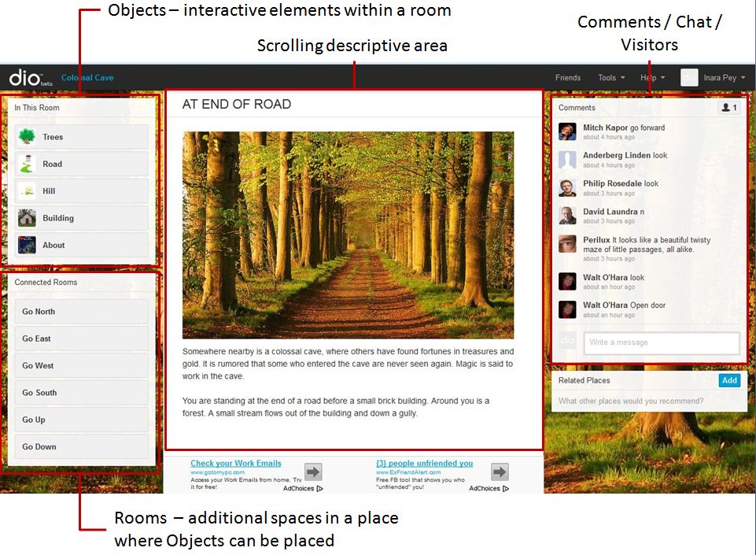This screenshot has height=555, width=756.
Task: Open the Friends menu item
Action: [567, 78]
